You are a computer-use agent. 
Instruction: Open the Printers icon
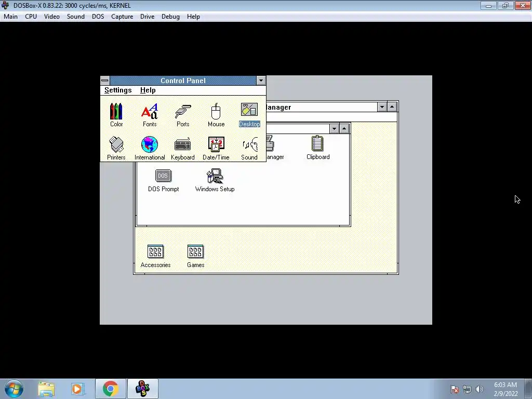pos(116,148)
